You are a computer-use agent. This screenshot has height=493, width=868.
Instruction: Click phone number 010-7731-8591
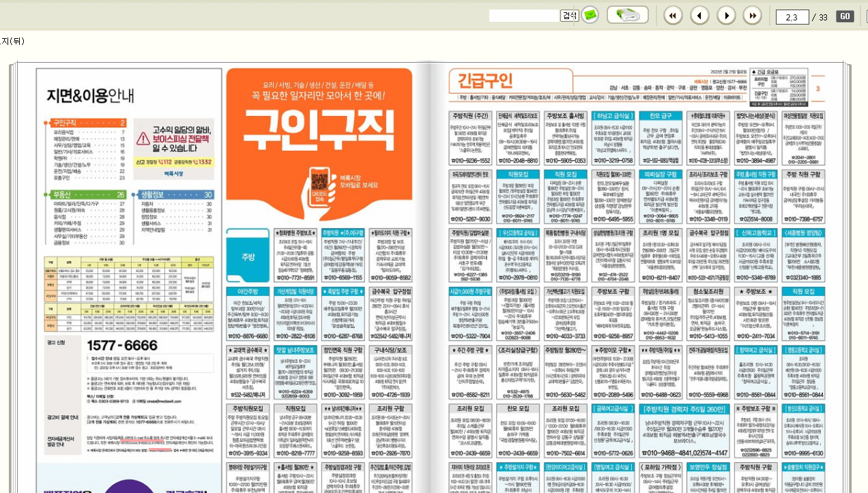pos(295,278)
